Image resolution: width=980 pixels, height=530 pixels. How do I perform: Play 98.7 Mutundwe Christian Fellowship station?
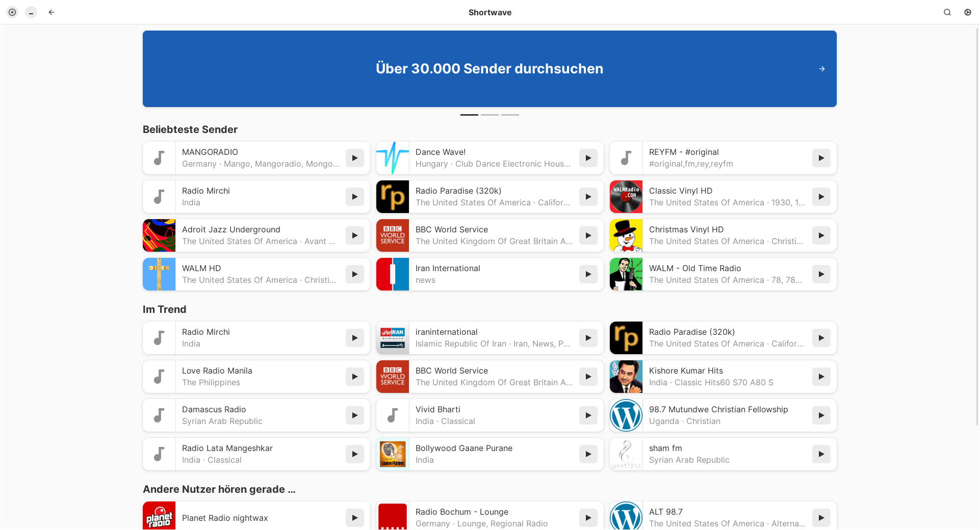pyautogui.click(x=821, y=415)
